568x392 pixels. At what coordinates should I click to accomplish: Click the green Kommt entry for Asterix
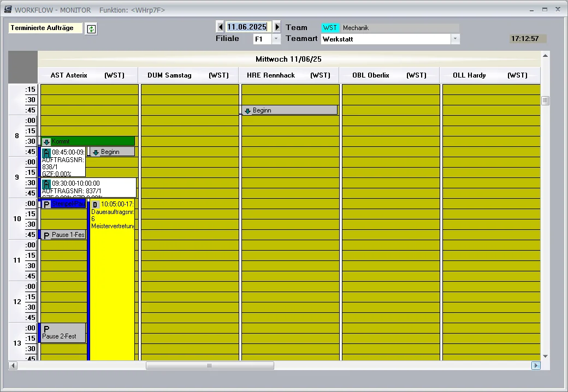pyautogui.click(x=88, y=141)
